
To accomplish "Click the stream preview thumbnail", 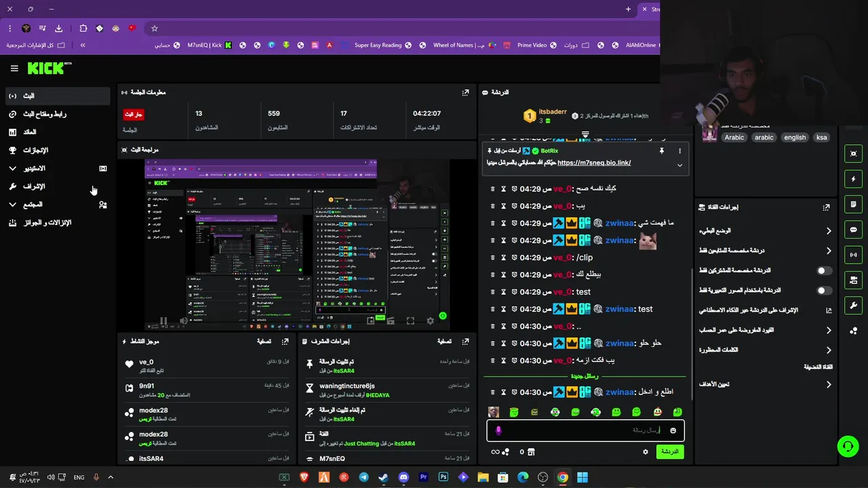I will pyautogui.click(x=297, y=245).
